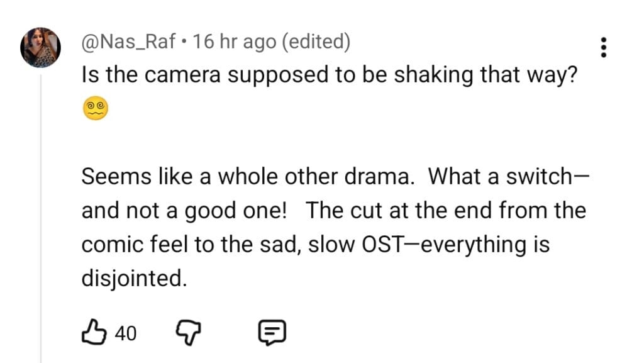Screen dimensions: 644x363
Task: Click the text "The cut at the end from the"
Action: (446, 210)
